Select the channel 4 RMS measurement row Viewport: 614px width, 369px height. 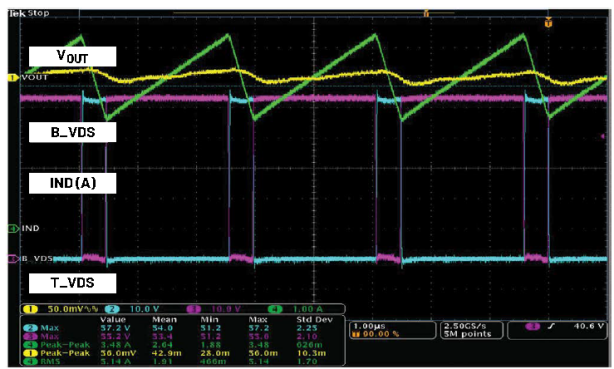(182, 361)
